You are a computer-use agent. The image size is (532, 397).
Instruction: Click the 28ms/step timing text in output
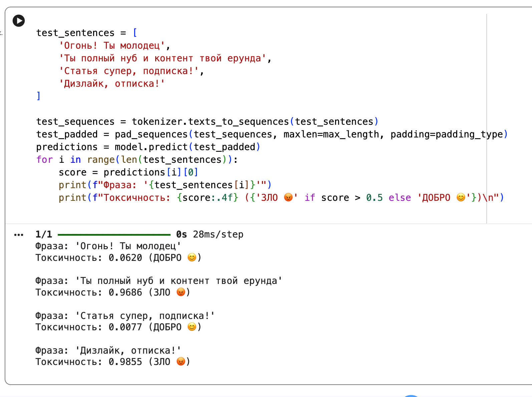click(218, 235)
